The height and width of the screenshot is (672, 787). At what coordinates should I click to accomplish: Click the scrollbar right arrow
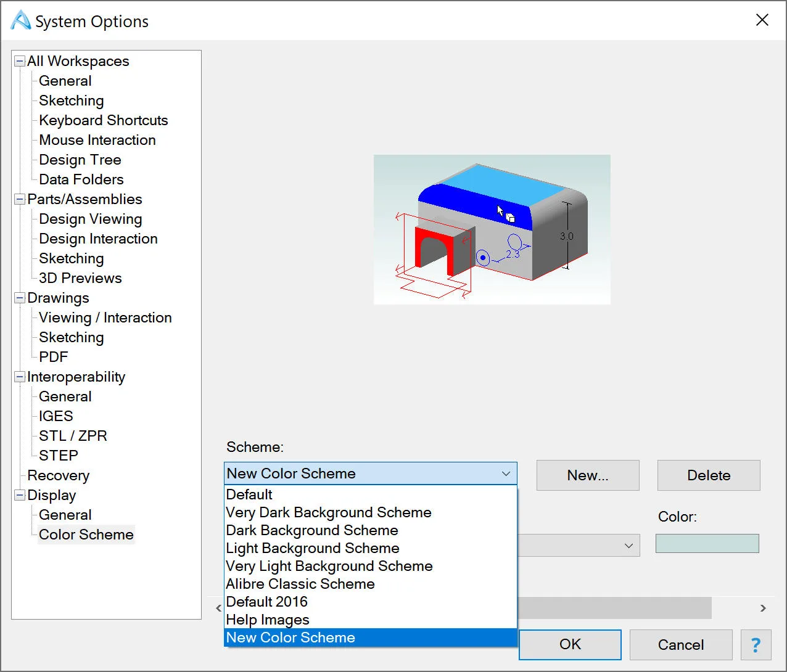pos(763,608)
